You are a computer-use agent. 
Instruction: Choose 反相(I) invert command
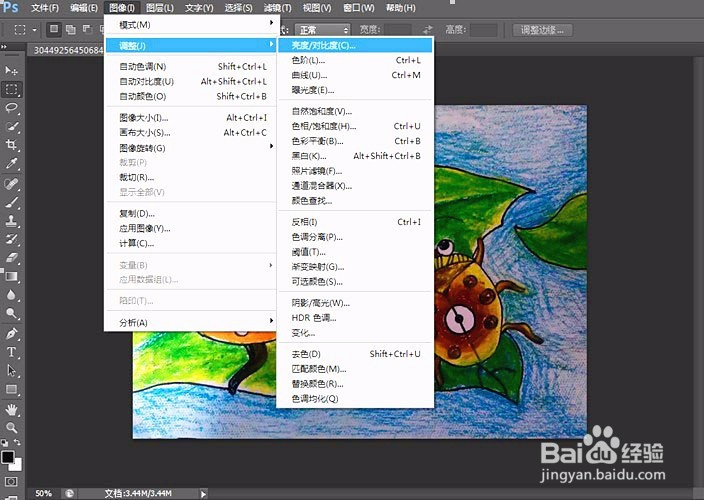click(x=356, y=222)
